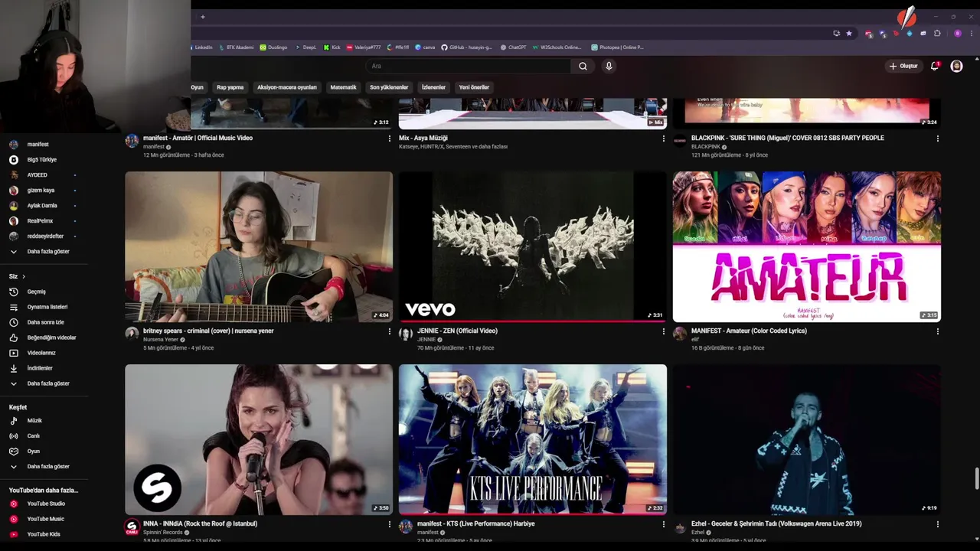
Task: Select İzlenenler filter chip
Action: pos(433,87)
